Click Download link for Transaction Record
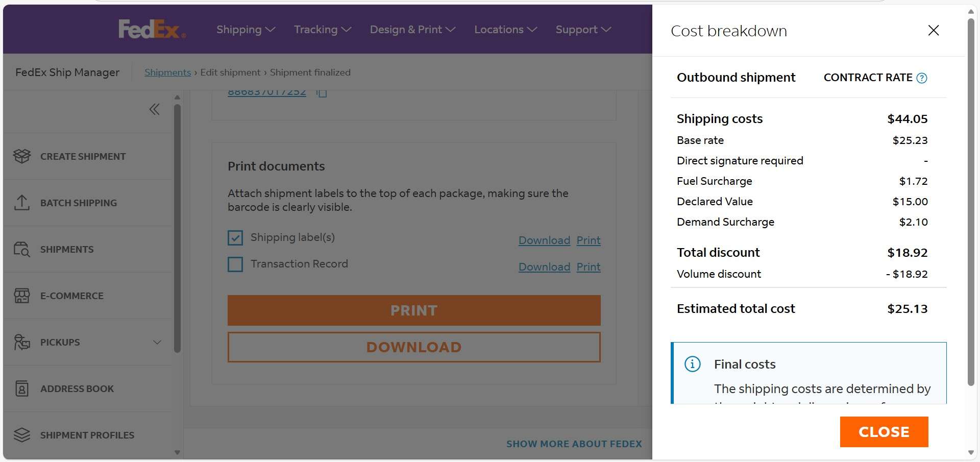Image resolution: width=980 pixels, height=462 pixels. tap(544, 267)
